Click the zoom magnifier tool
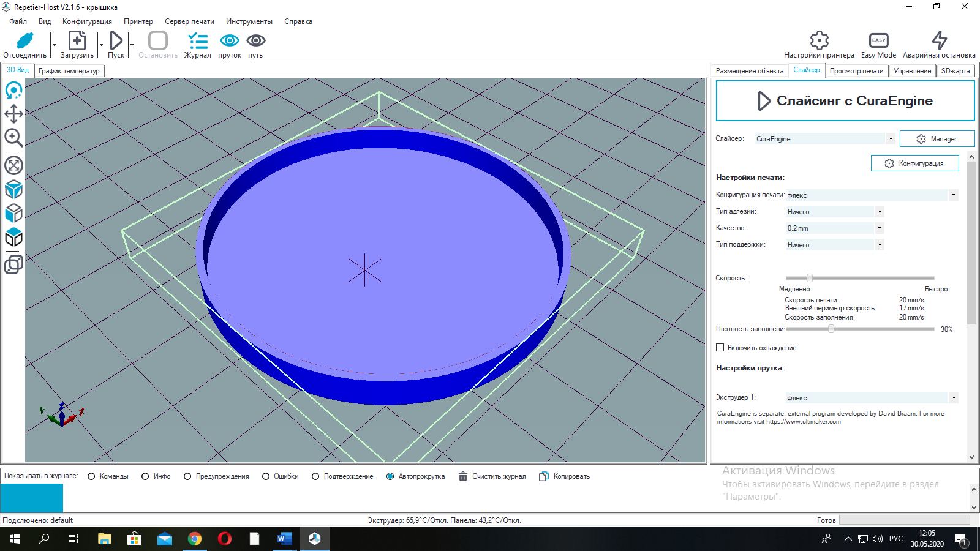The height and width of the screenshot is (551, 980). point(13,138)
